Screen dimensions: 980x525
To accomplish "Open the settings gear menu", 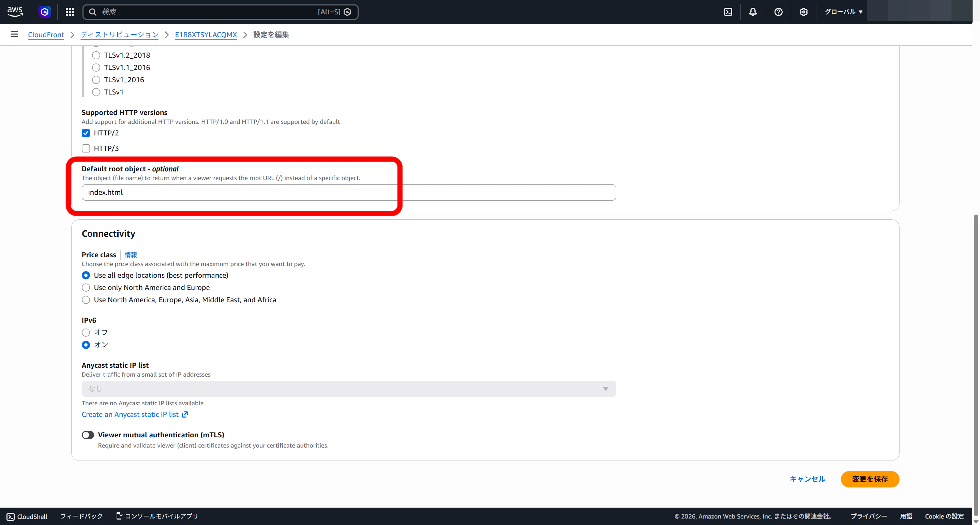I will click(803, 12).
